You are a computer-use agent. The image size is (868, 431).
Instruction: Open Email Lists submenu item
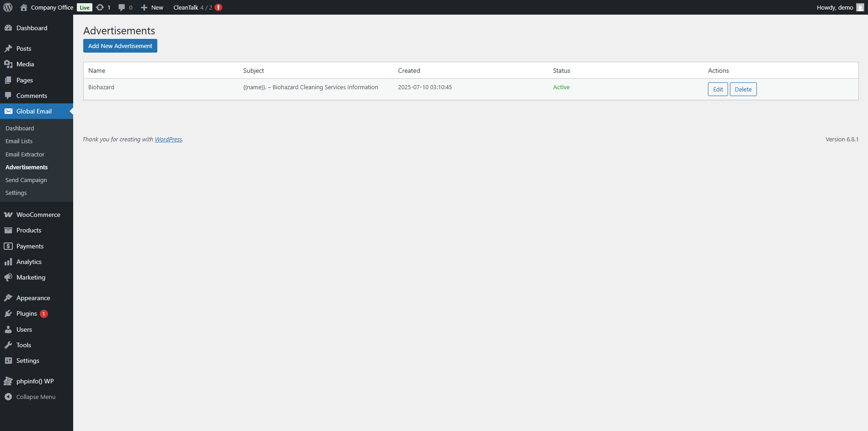(x=19, y=141)
